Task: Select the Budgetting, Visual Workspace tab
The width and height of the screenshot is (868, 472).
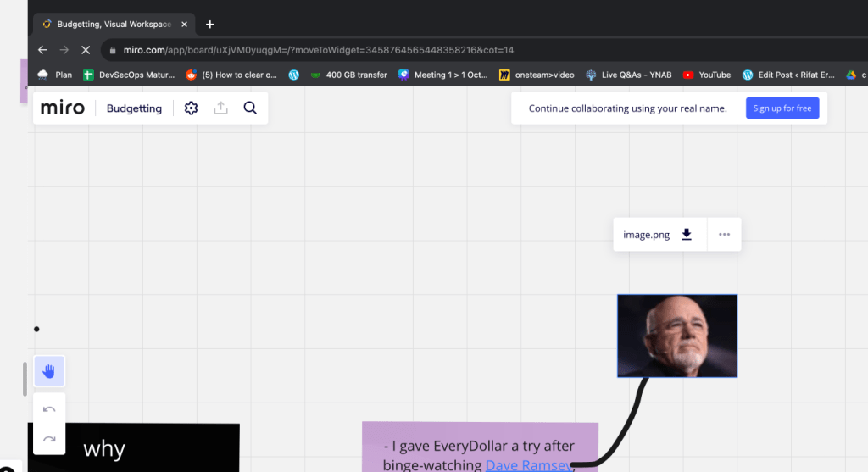Action: click(x=114, y=25)
